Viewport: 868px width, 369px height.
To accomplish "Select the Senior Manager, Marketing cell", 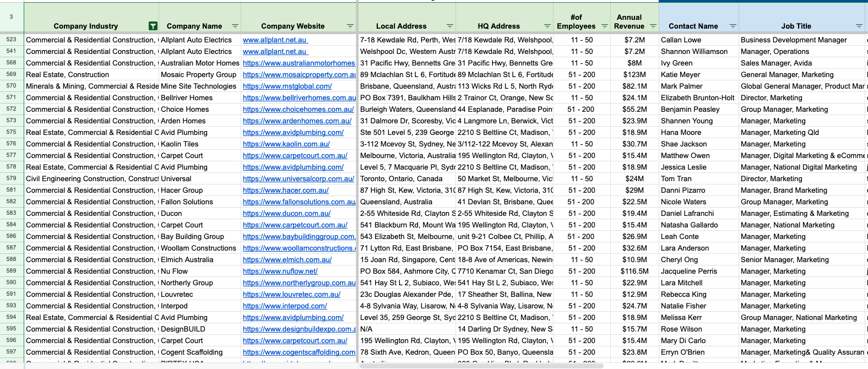I will 802,259.
